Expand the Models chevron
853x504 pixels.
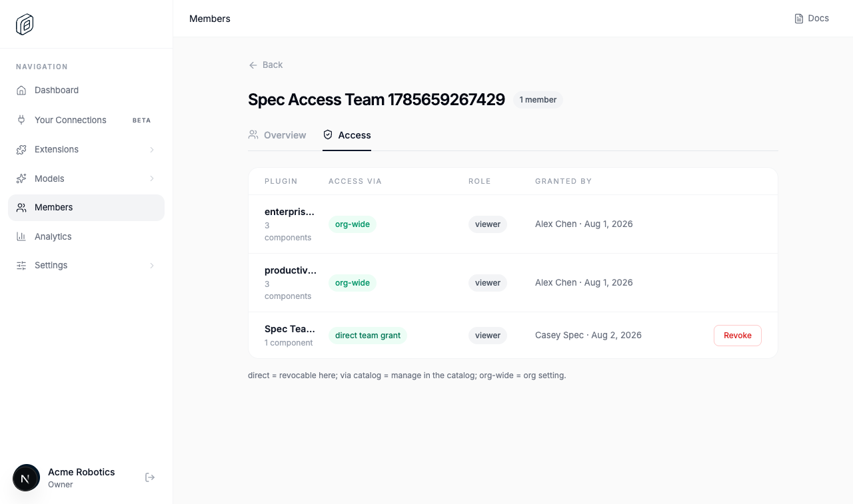(152, 178)
